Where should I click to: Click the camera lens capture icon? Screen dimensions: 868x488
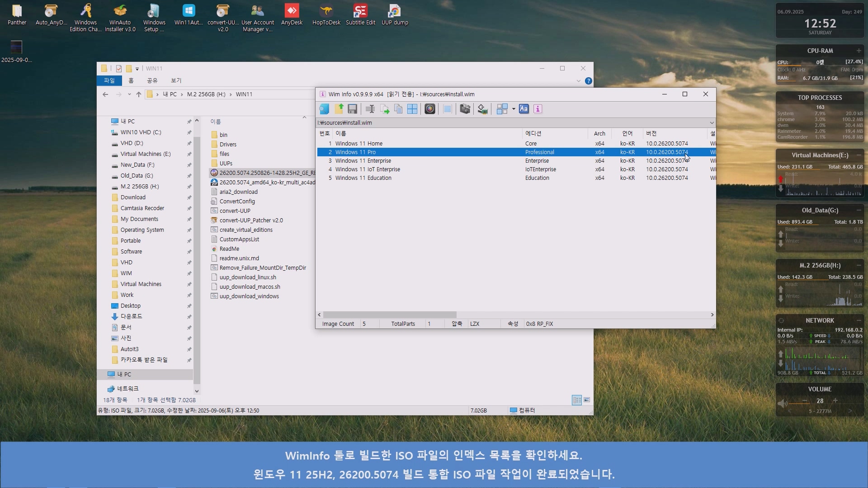[430, 109]
